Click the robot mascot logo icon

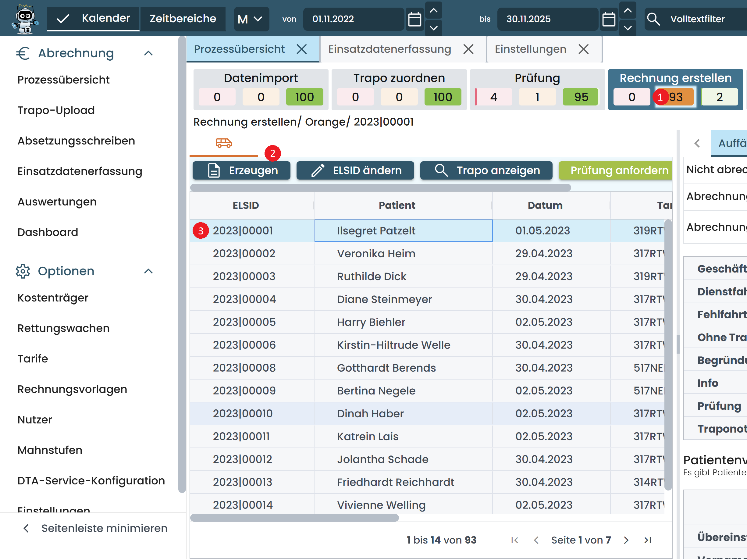coord(25,19)
